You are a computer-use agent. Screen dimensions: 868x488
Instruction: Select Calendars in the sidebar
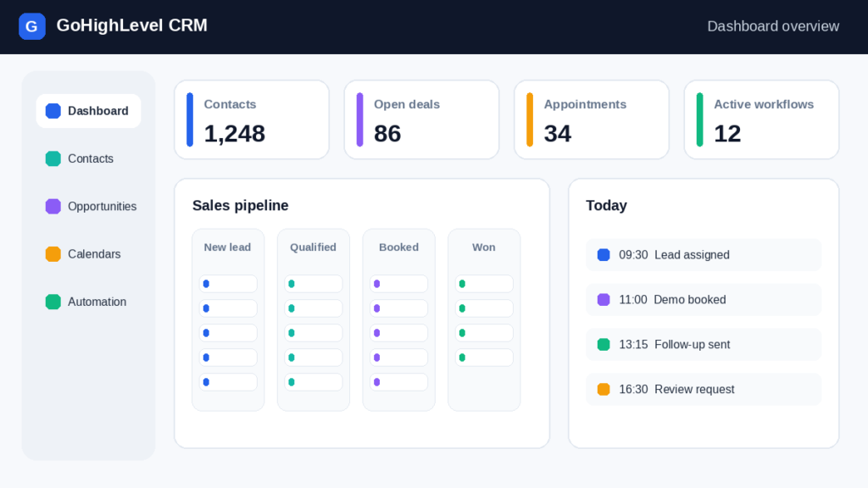[x=88, y=254]
